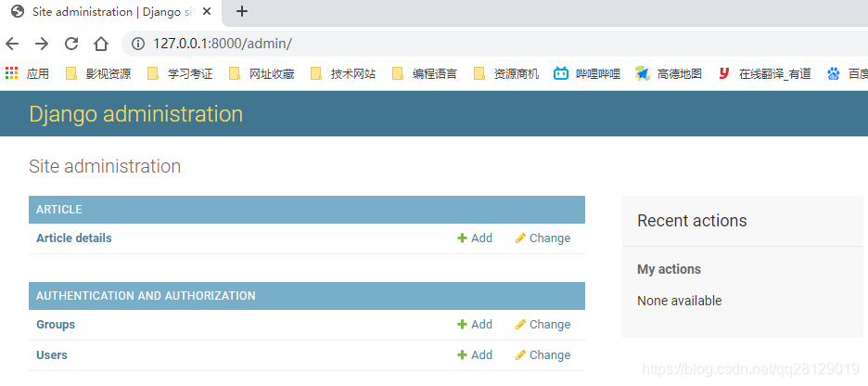Select the Site administration browser tab
The image size is (868, 386).
click(110, 12)
